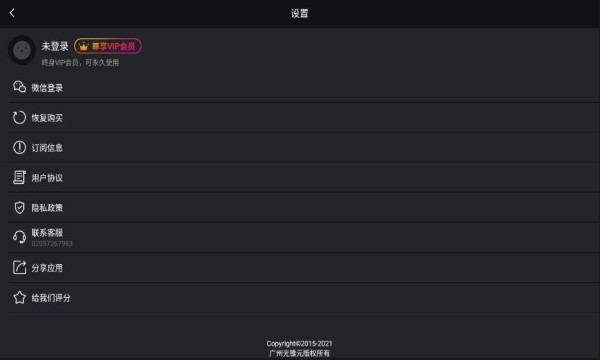The height and width of the screenshot is (360, 600).
Task: Click the restore purchase circular arrow icon
Action: click(x=20, y=117)
